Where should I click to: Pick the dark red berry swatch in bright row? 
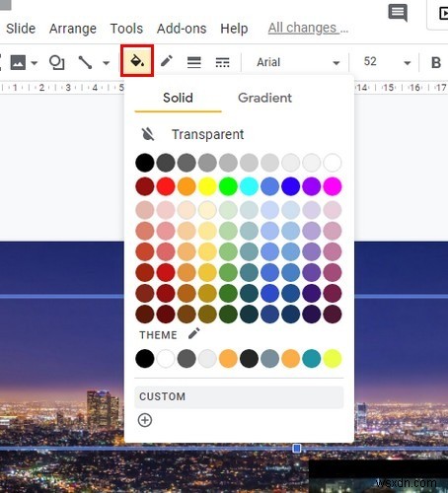(x=145, y=186)
